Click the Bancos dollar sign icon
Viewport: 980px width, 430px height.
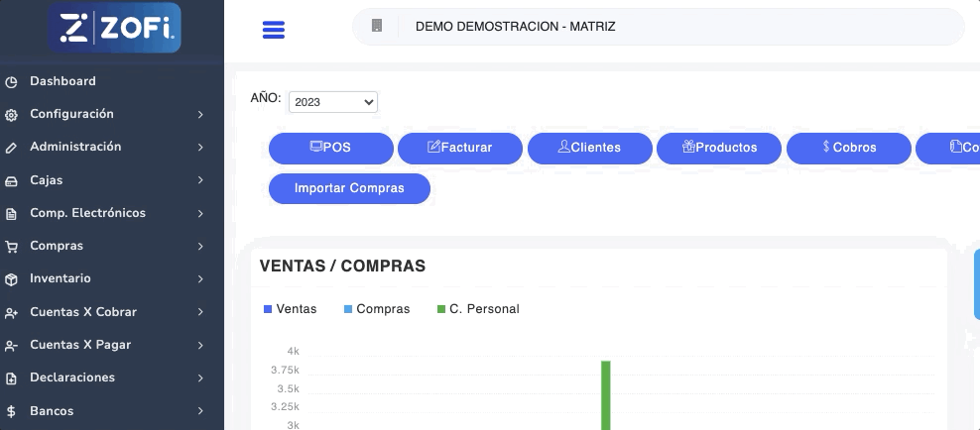(11, 411)
